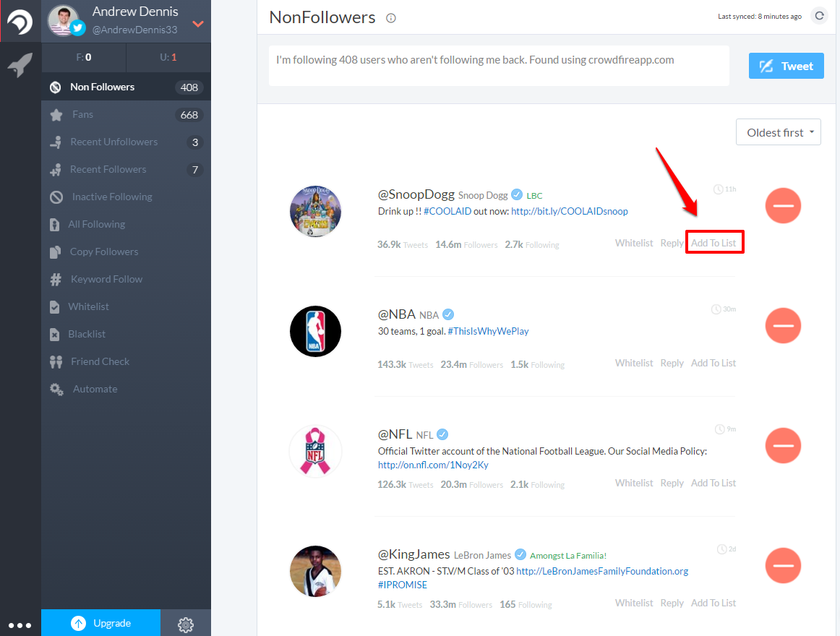This screenshot has width=840, height=636.
Task: Open the rocket launch icon in left rail
Action: (x=20, y=65)
